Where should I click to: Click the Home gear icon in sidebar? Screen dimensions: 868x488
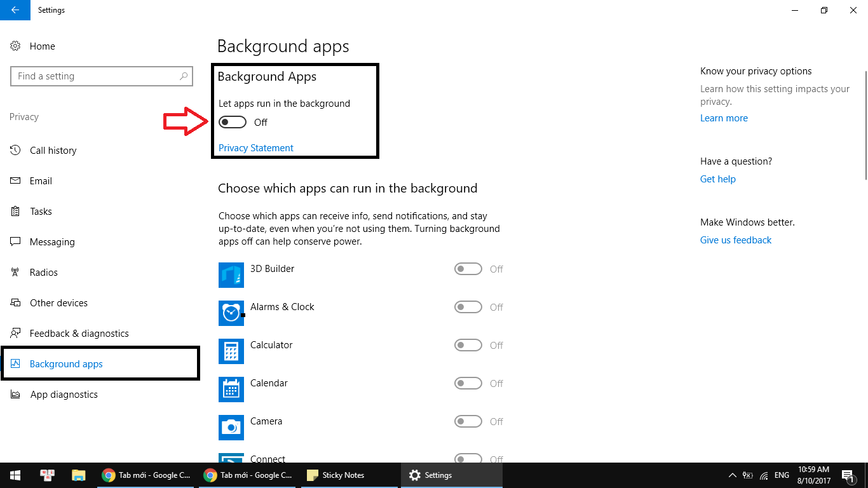[16, 46]
